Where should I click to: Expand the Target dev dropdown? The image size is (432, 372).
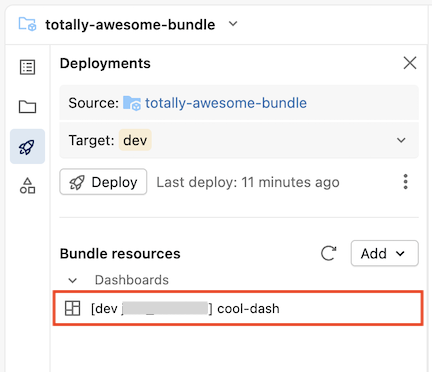point(401,140)
